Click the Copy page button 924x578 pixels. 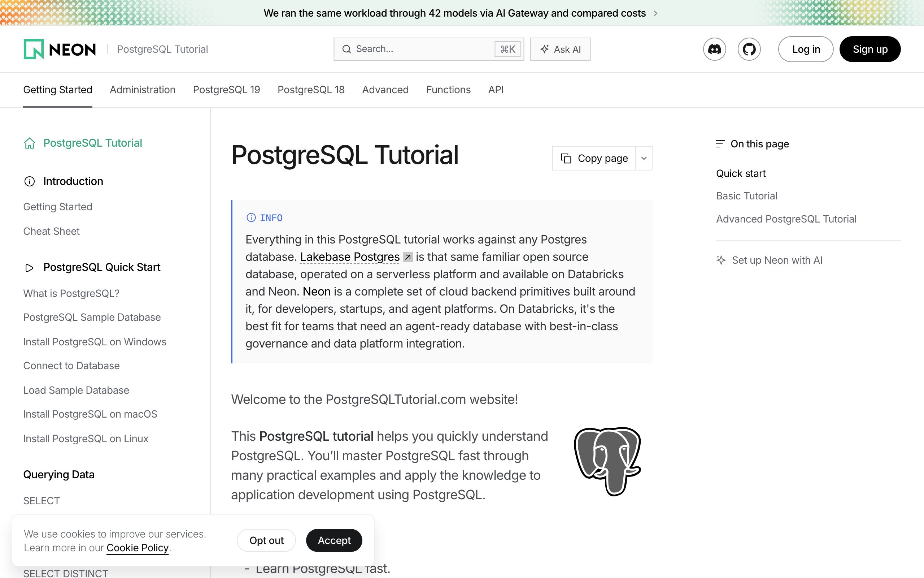click(594, 158)
